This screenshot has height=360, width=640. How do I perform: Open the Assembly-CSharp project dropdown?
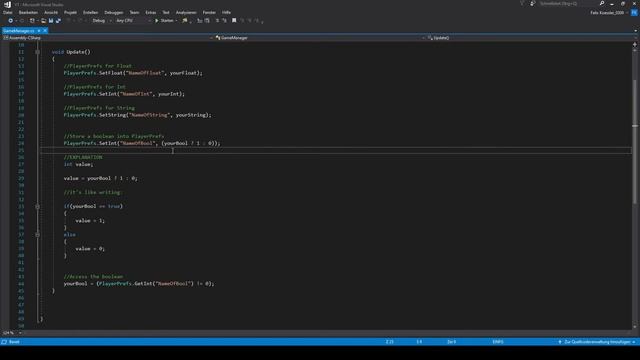[107, 38]
